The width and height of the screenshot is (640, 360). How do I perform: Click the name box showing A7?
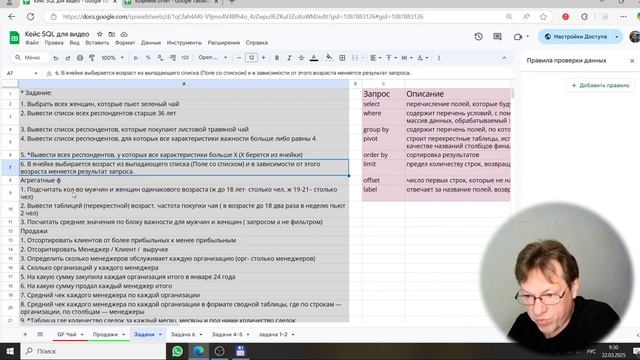(x=21, y=73)
